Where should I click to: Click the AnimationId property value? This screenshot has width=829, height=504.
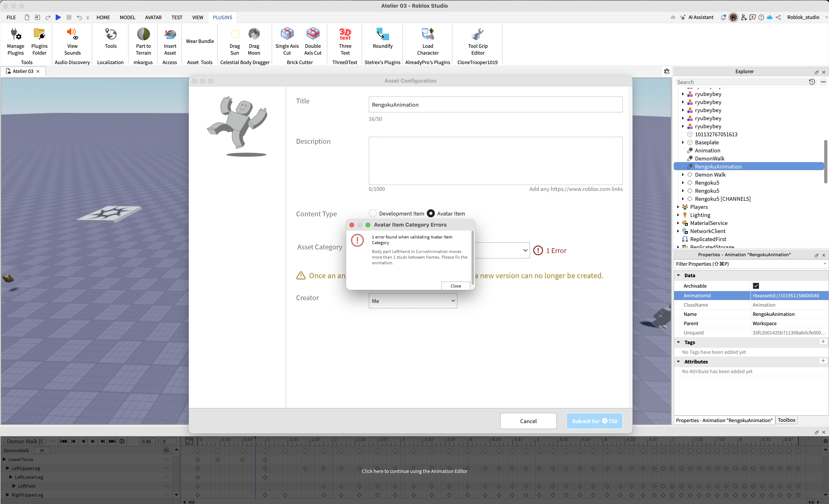point(789,296)
